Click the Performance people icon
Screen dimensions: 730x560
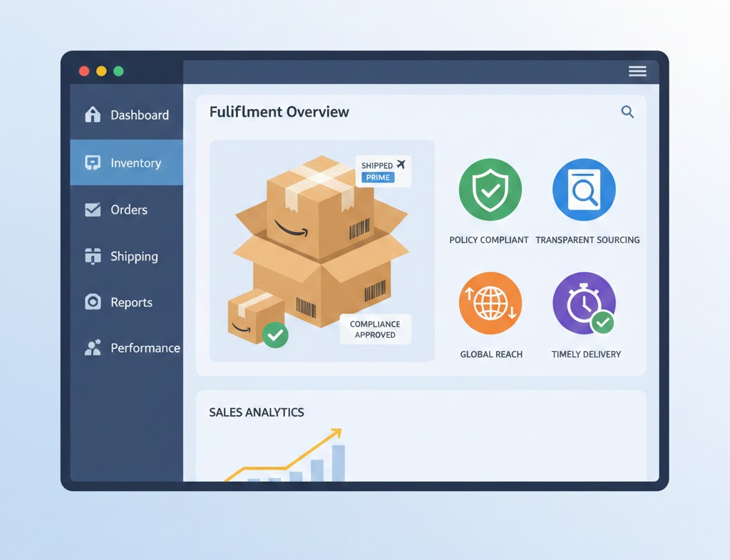coord(93,348)
